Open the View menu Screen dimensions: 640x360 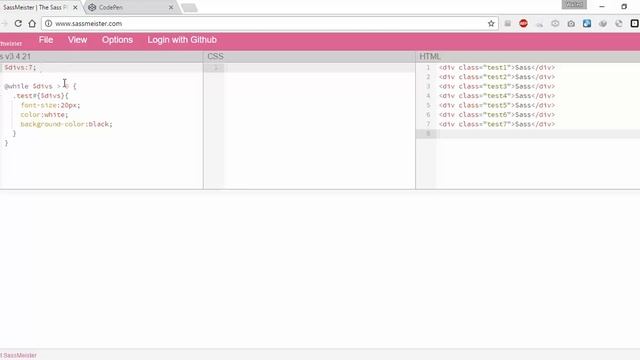point(78,40)
